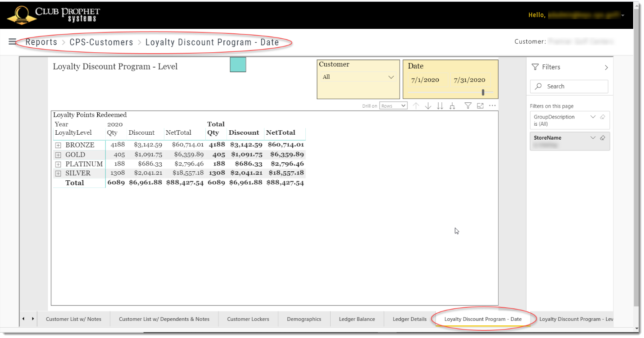Select the $60,714.01 BRONZE 2020 NetTotal cell

point(187,145)
